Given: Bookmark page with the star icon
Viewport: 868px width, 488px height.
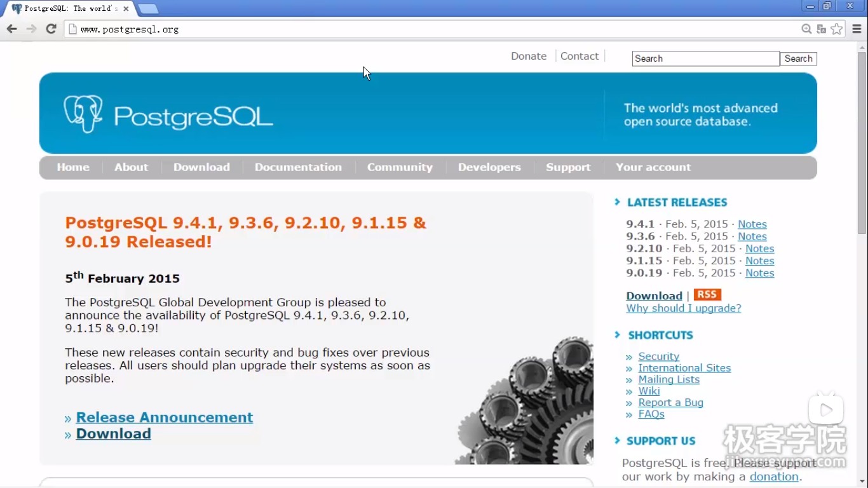Looking at the screenshot, I should (x=837, y=29).
